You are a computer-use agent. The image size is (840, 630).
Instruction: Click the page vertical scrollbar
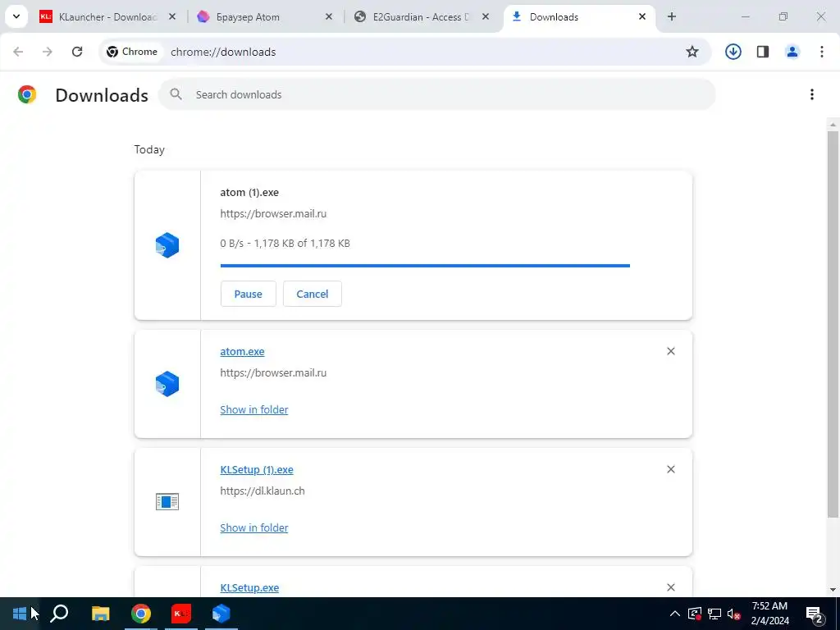[833, 324]
